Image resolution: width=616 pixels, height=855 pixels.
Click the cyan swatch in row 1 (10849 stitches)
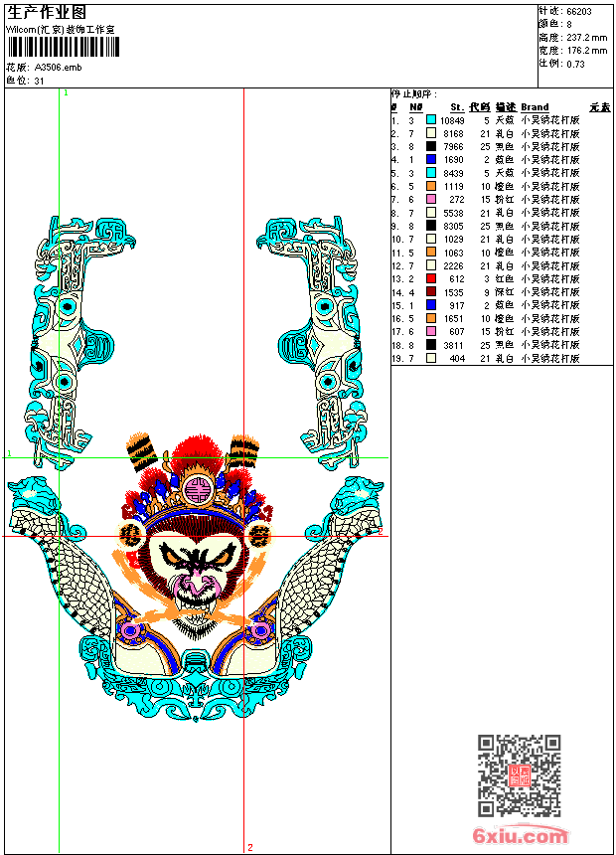tap(431, 119)
